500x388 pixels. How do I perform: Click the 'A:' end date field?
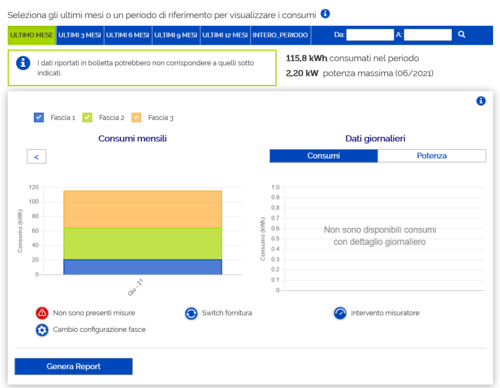[x=428, y=35]
